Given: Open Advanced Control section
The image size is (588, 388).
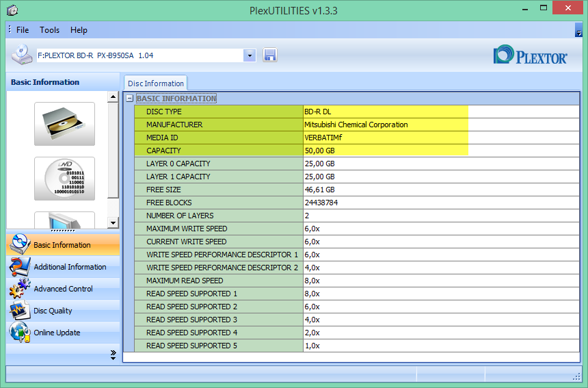Looking at the screenshot, I should pyautogui.click(x=63, y=289).
